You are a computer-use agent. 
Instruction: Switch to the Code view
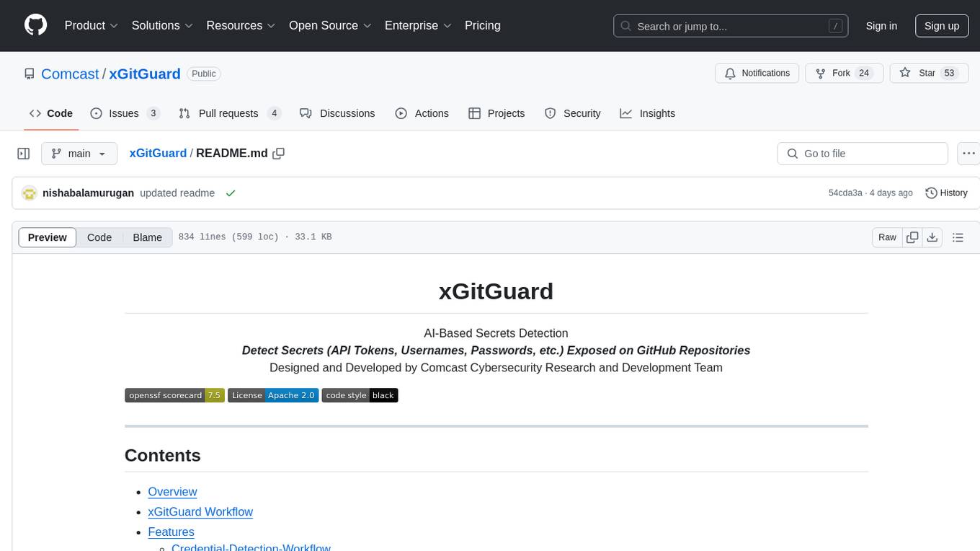click(99, 237)
